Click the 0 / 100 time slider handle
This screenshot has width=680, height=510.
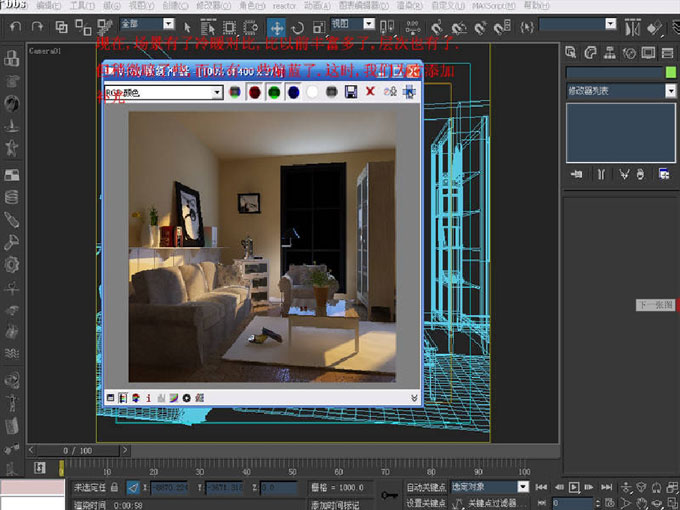[x=77, y=451]
